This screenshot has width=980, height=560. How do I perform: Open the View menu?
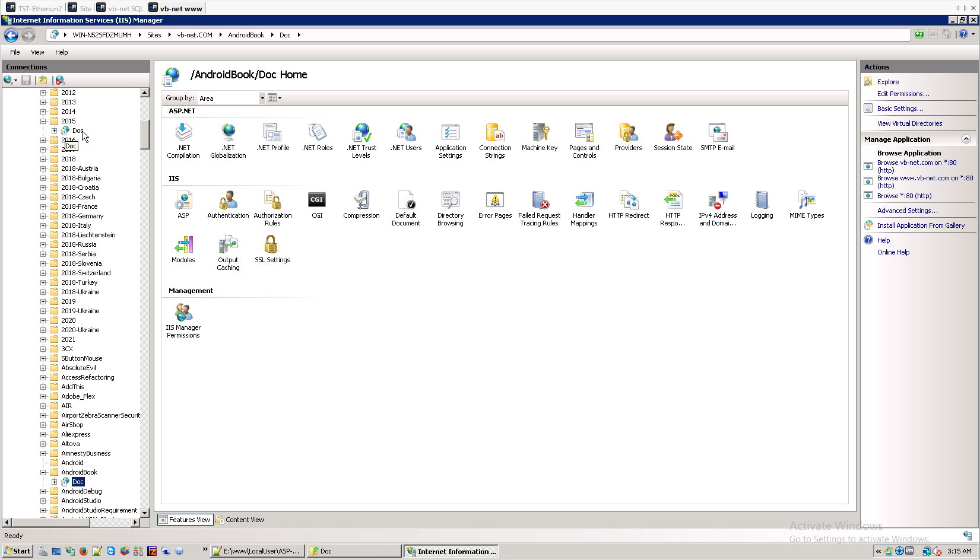pyautogui.click(x=37, y=52)
